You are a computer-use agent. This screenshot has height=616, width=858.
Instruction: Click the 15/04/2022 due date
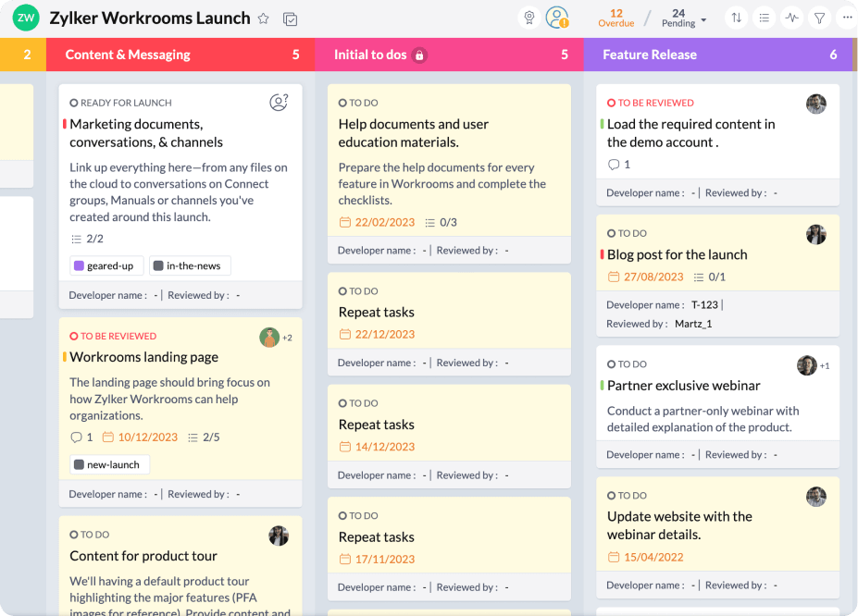646,558
